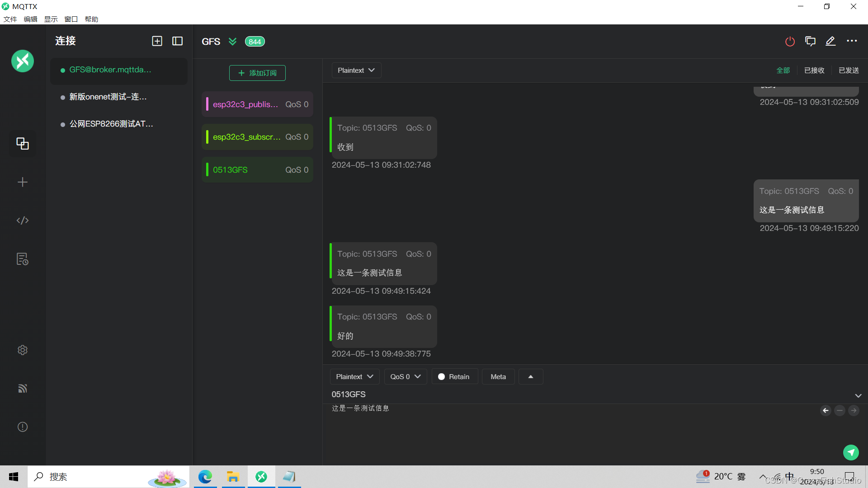This screenshot has height=488, width=868.
Task: Switch to the 已接收 messages tab
Action: coord(814,70)
